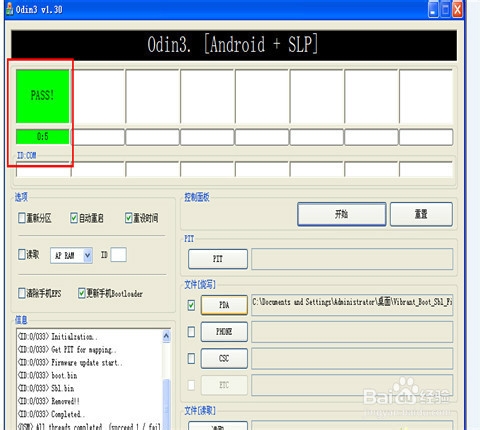Minimize the Odin3 window
The height and width of the screenshot is (430, 480).
433,10
